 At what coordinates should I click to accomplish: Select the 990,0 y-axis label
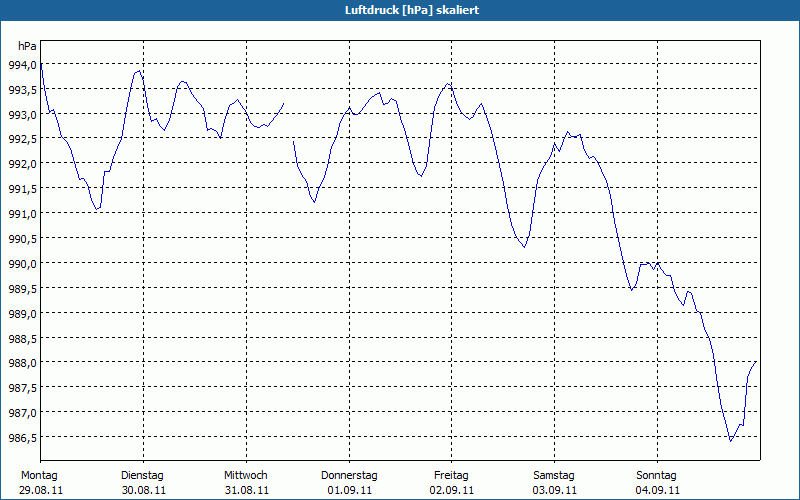[x=22, y=264]
